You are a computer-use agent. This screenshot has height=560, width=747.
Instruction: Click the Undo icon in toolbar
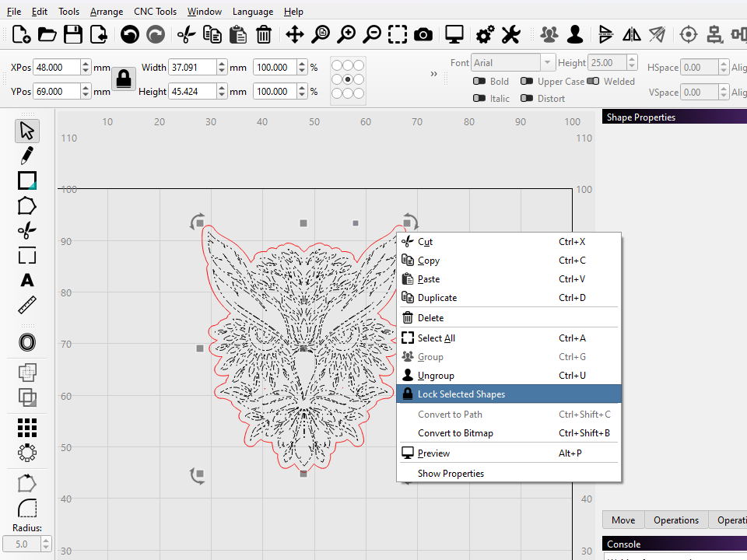tap(129, 34)
